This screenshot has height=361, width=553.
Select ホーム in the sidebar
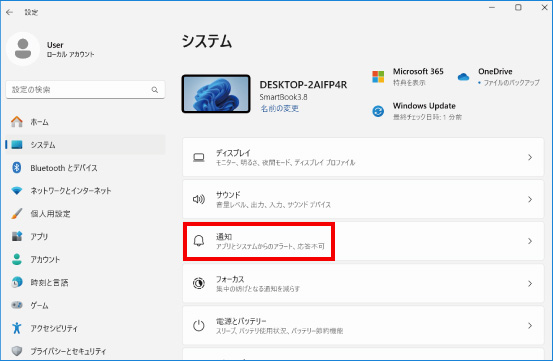(85, 122)
